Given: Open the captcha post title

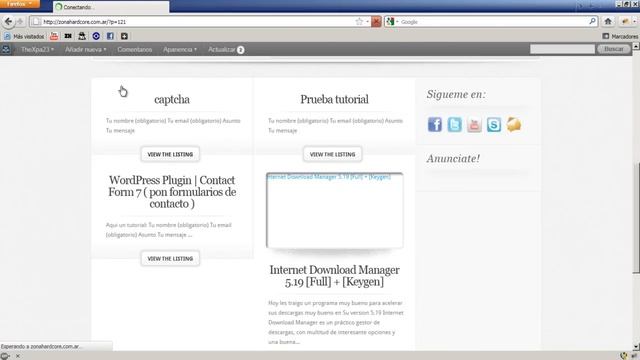Looking at the screenshot, I should (x=172, y=99).
